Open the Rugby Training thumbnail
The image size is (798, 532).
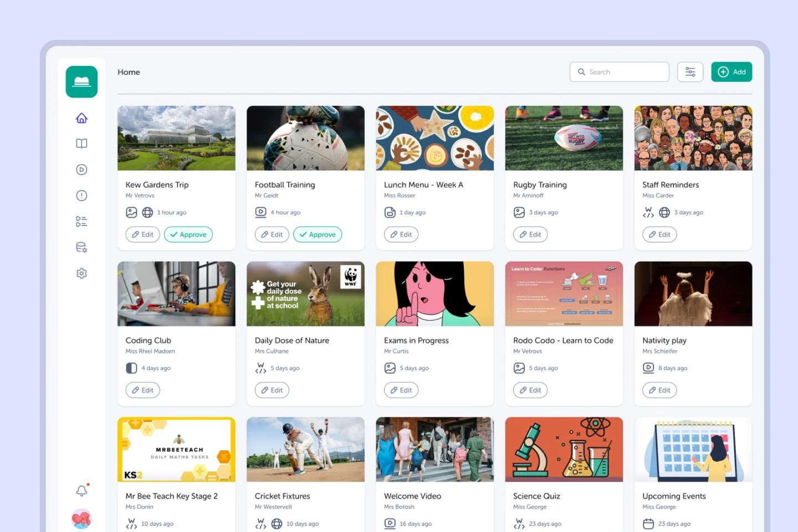(564, 138)
